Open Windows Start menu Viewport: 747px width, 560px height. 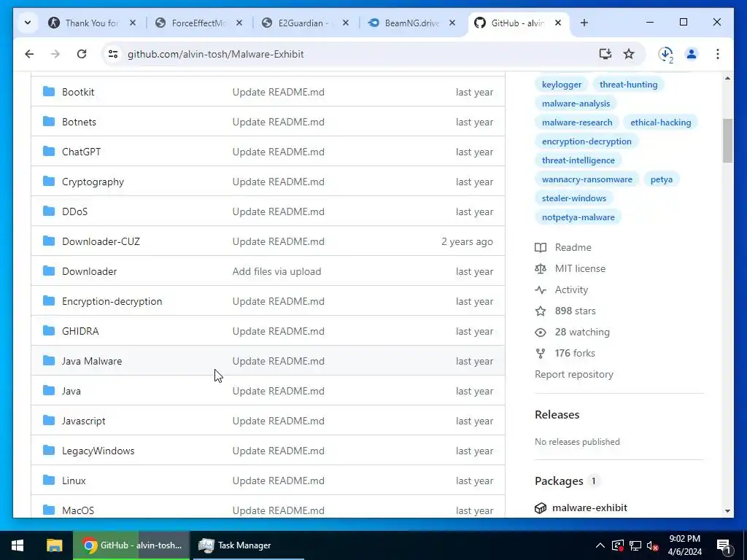point(18,545)
